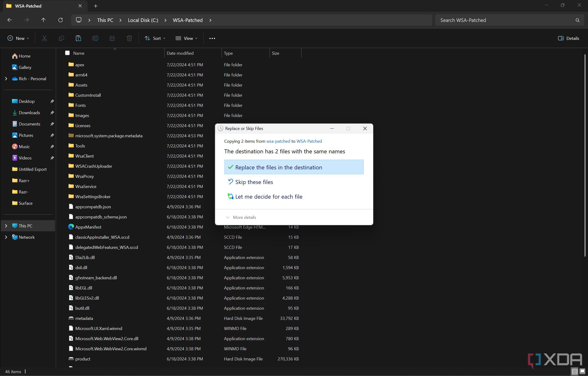The width and height of the screenshot is (588, 376).
Task: Expand More details in the dialog
Action: (241, 217)
